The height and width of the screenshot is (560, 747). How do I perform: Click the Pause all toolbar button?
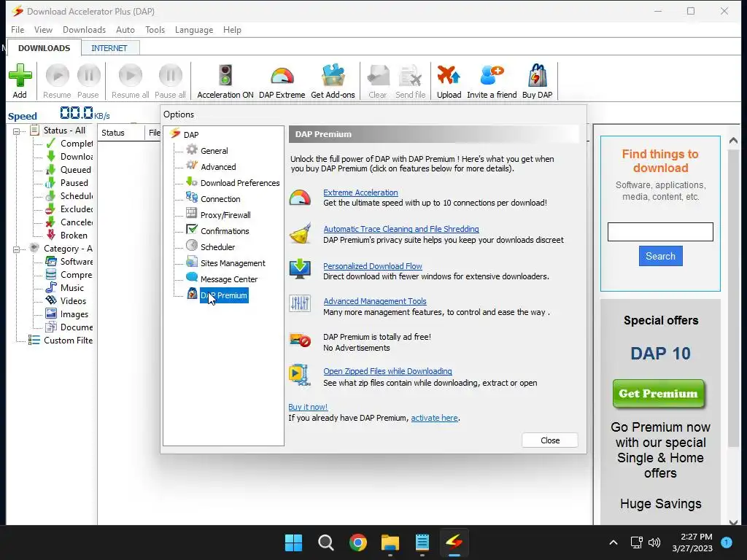[170, 81]
